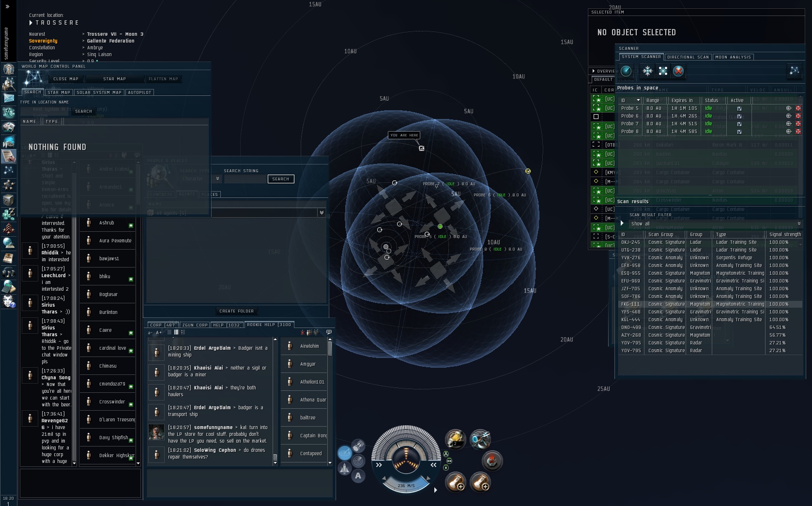The image size is (812, 506).
Task: Expand the scan result filter Show all dropdown
Action: point(799,223)
